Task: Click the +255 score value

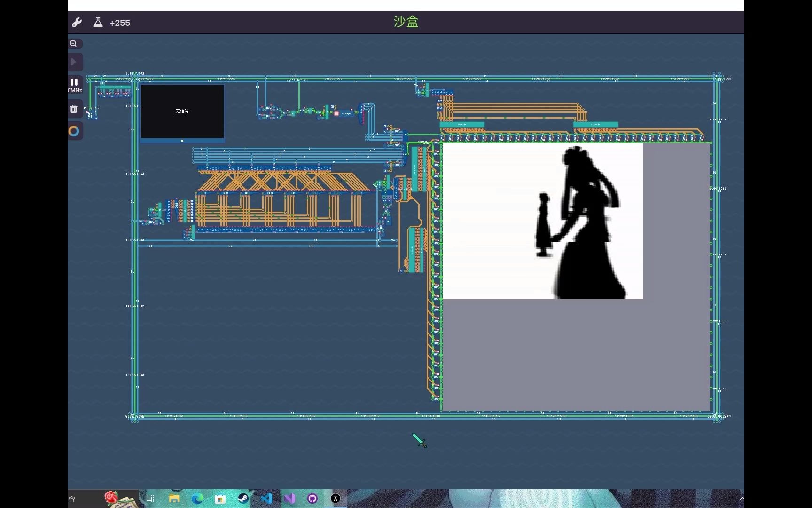Action: click(120, 23)
